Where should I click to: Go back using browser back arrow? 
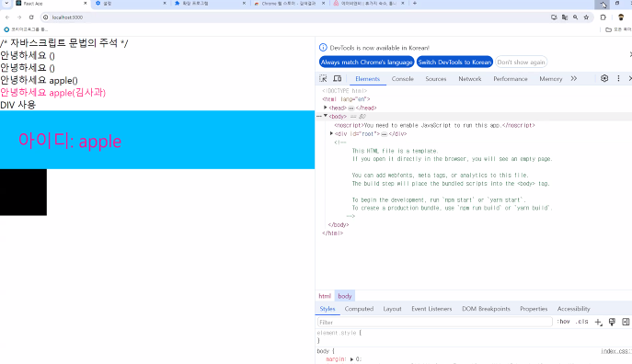(x=7, y=17)
